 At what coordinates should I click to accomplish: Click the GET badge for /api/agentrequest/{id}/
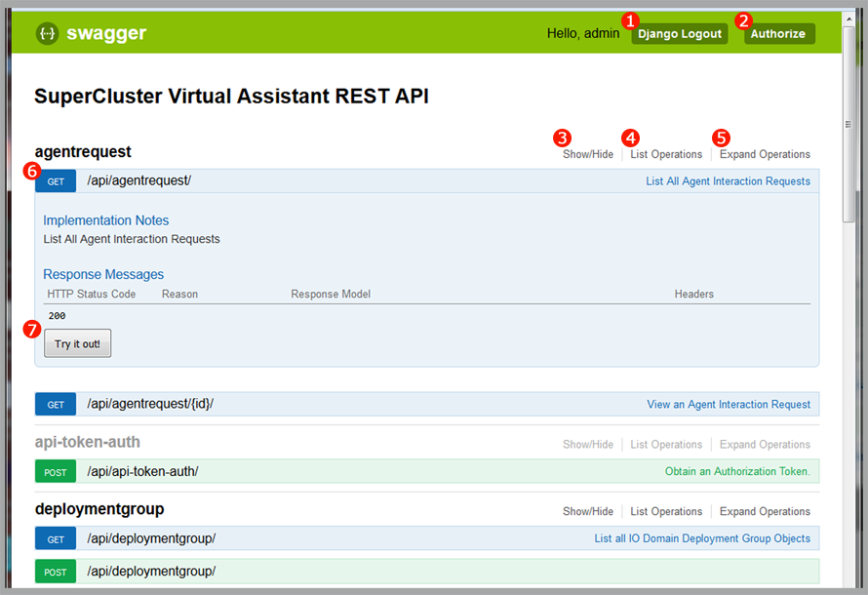coord(55,404)
